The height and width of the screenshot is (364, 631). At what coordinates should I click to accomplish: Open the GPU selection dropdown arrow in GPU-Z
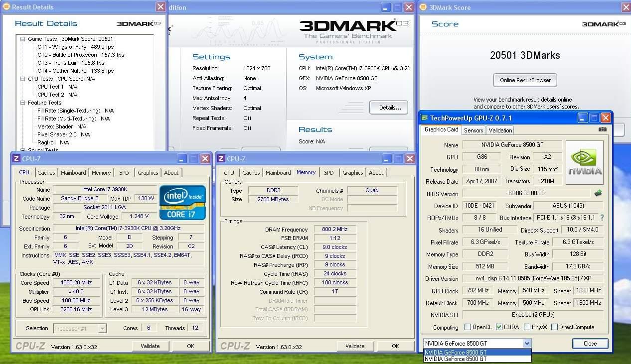(527, 344)
